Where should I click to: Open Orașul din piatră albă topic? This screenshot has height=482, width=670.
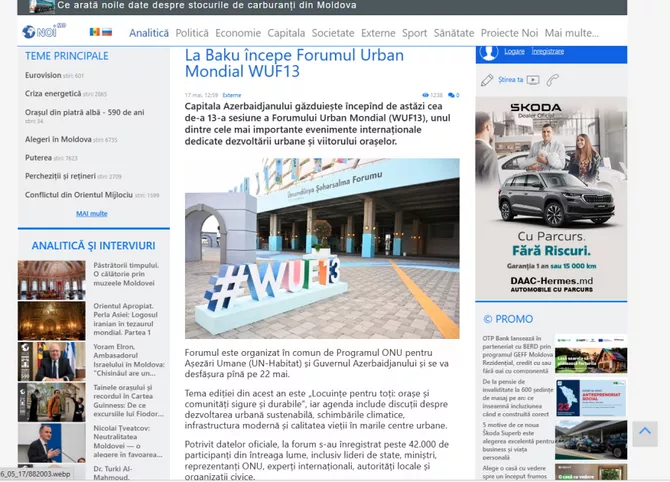point(85,112)
